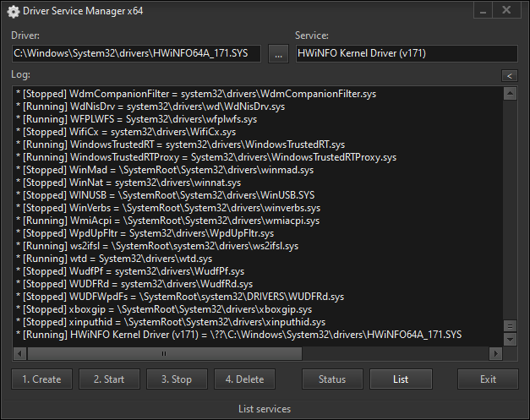The image size is (530, 420).
Task: Click the 'Driver:' label
Action: [x=25, y=35]
